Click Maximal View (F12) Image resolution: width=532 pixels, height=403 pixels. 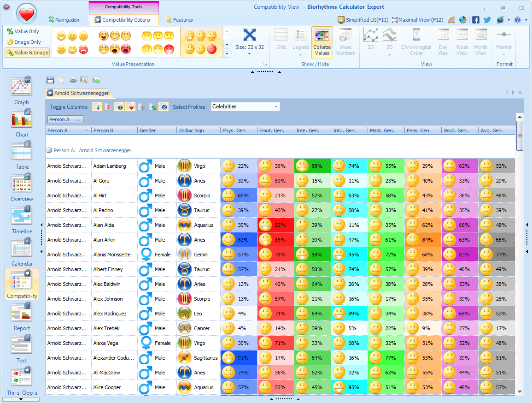coord(417,20)
